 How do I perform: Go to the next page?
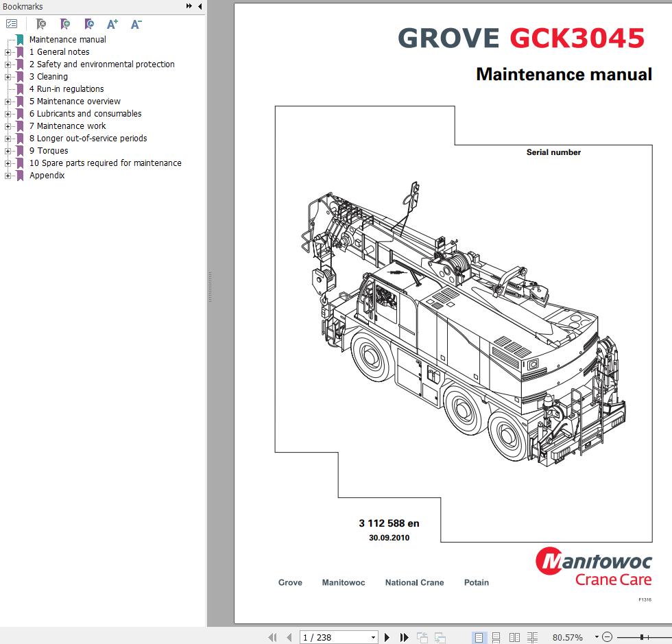tap(387, 637)
